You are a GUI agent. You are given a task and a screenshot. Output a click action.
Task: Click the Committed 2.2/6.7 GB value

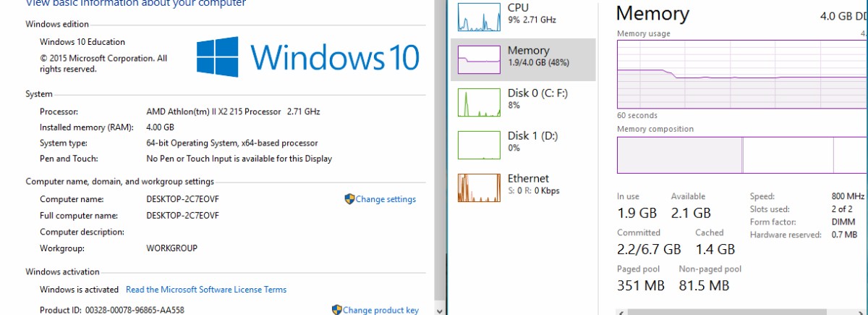point(649,249)
